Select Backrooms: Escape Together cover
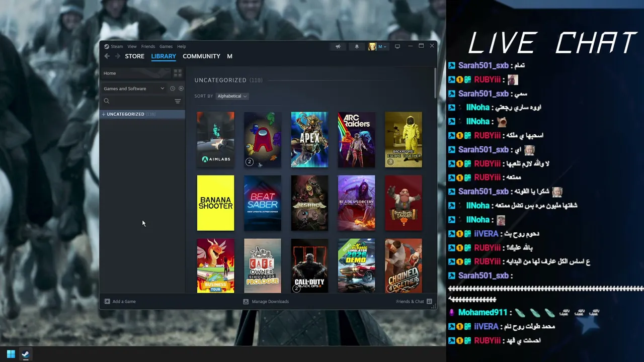 [x=404, y=140]
